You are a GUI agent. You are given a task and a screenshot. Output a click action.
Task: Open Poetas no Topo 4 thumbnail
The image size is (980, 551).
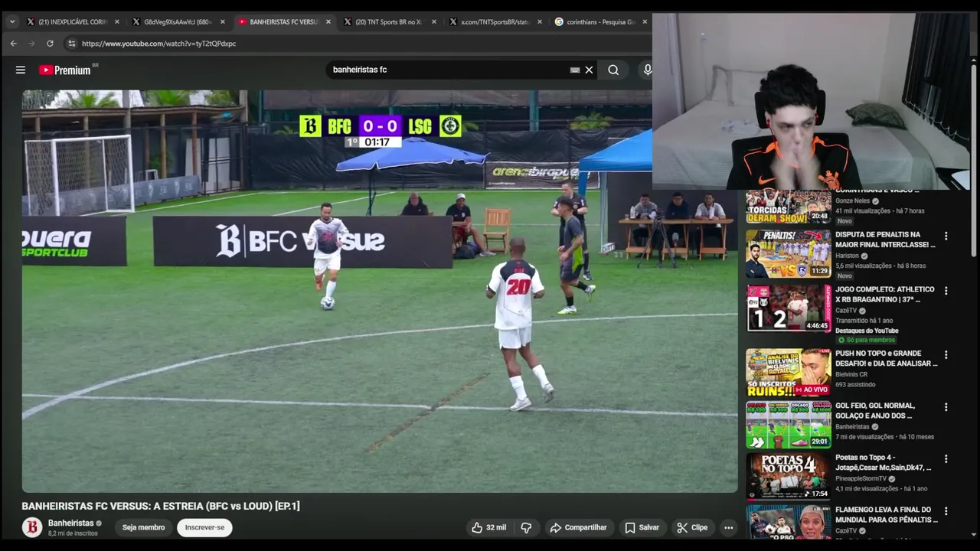789,477
